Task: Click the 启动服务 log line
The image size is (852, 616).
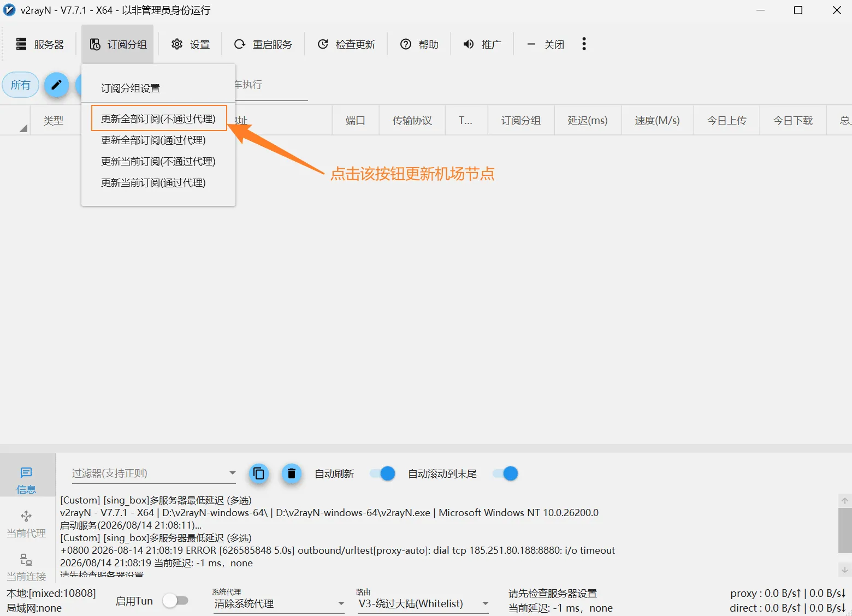Action: point(131,525)
